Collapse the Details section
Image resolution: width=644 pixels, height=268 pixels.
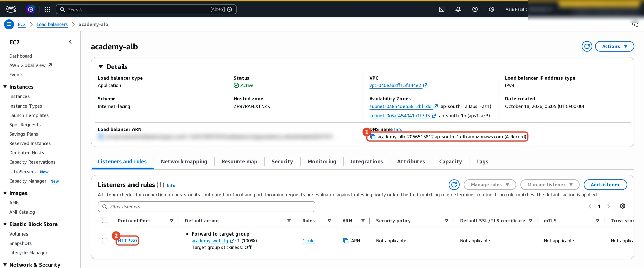coord(101,67)
